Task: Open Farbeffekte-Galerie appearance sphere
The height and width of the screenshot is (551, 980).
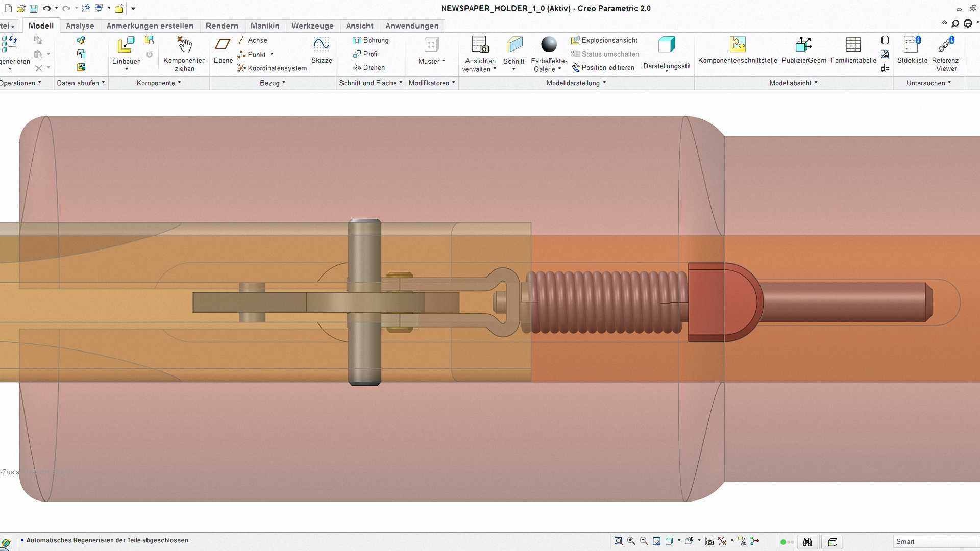Action: (x=549, y=54)
